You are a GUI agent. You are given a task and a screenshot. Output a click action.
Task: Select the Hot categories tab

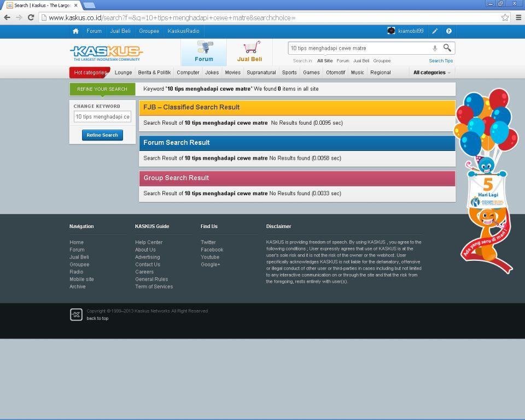[x=90, y=73]
